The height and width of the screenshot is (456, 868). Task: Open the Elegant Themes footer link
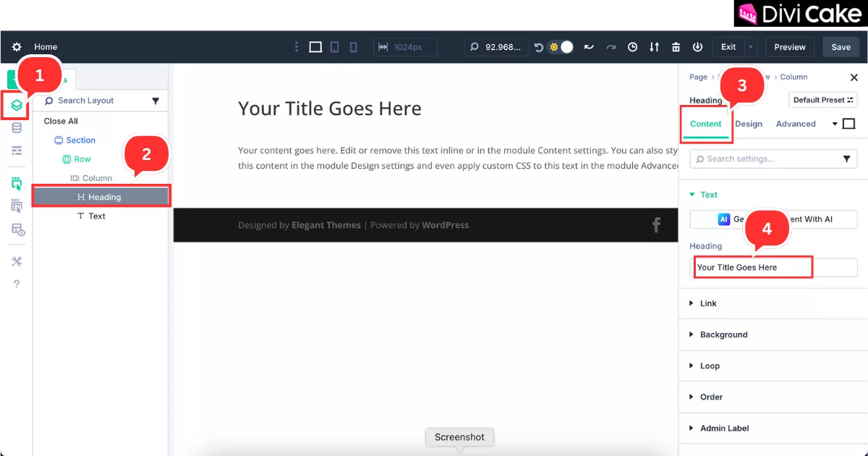(x=326, y=225)
